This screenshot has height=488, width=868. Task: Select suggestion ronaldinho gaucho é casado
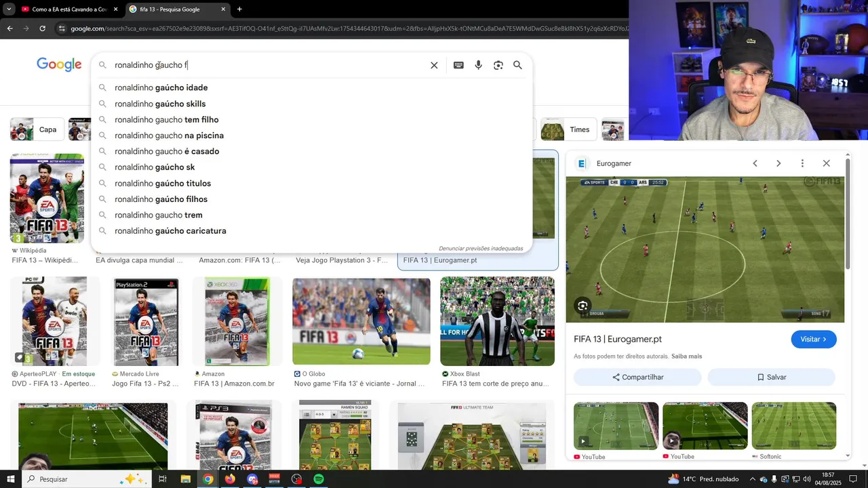coord(312,151)
